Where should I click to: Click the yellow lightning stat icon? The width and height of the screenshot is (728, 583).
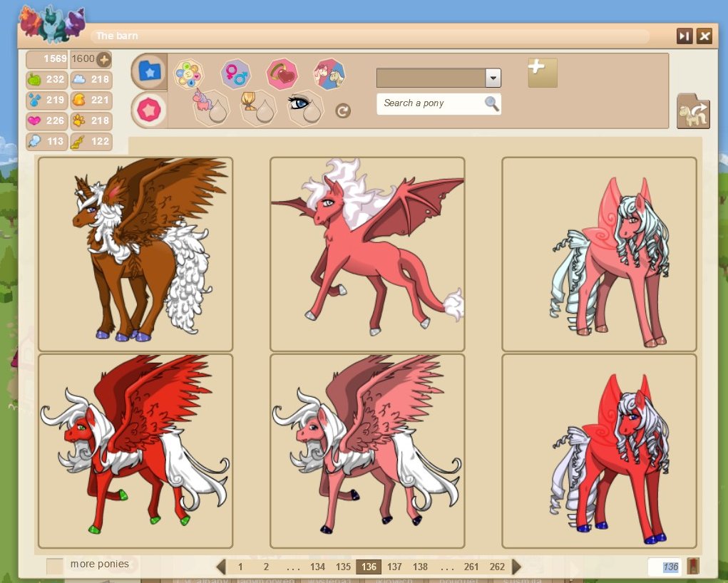click(78, 142)
